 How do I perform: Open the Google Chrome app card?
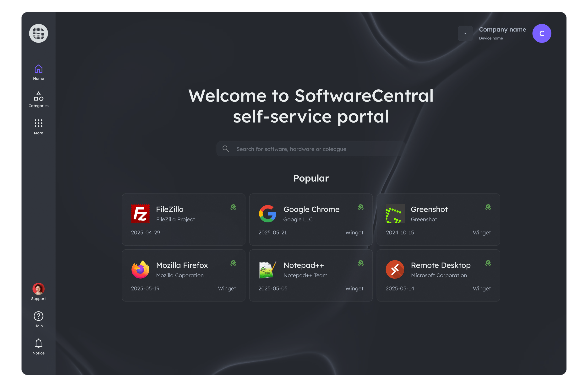311,219
